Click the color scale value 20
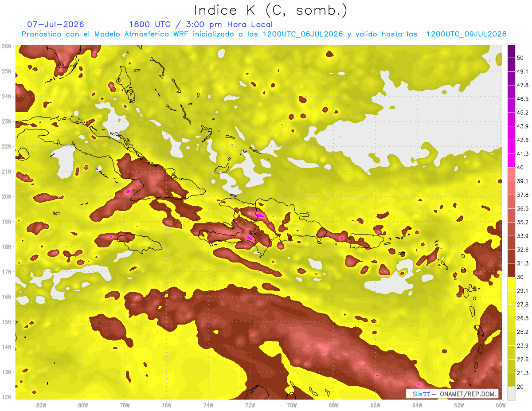The height and width of the screenshot is (411, 532). coord(521,387)
